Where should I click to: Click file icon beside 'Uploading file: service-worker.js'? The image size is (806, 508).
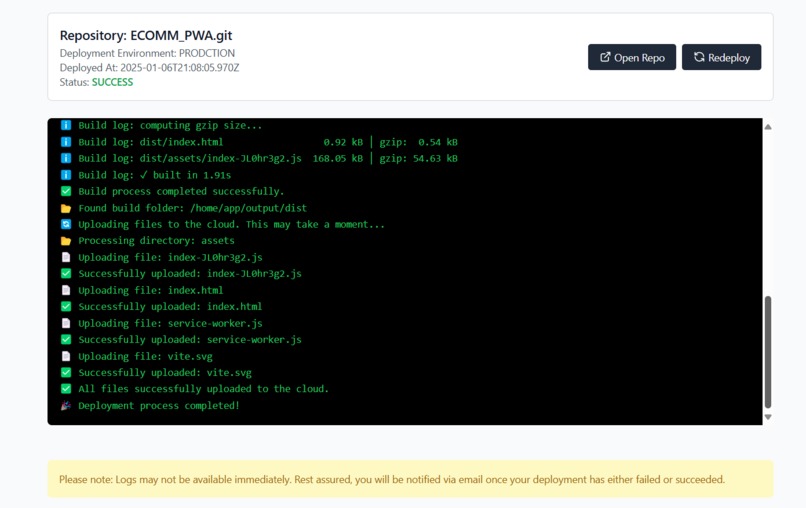pyautogui.click(x=66, y=323)
